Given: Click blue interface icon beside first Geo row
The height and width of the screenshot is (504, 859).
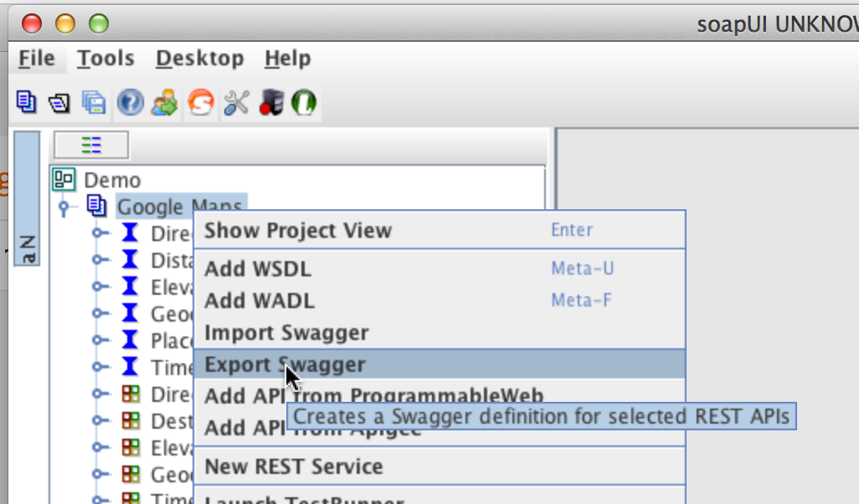Looking at the screenshot, I should coord(130,313).
